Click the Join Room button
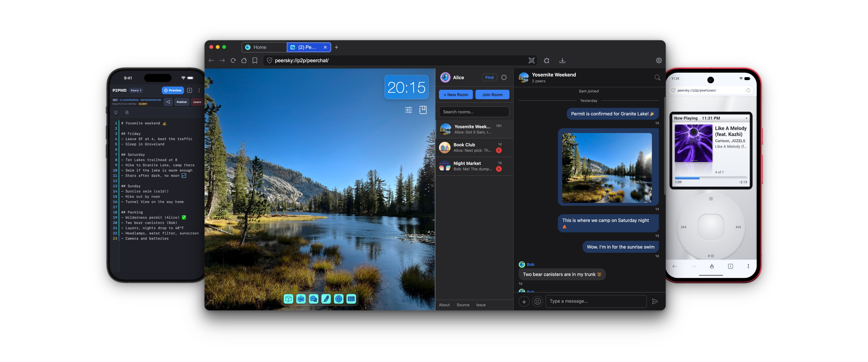868x362 pixels. pos(492,95)
